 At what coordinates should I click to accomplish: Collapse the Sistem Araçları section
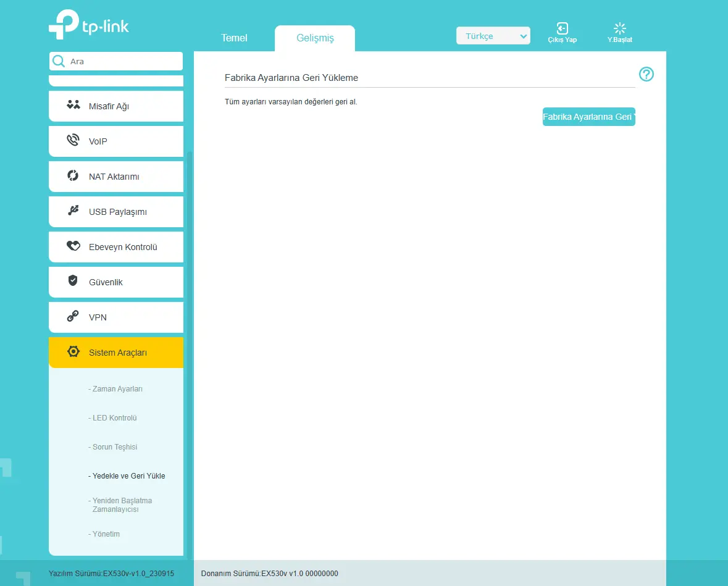[x=116, y=353]
